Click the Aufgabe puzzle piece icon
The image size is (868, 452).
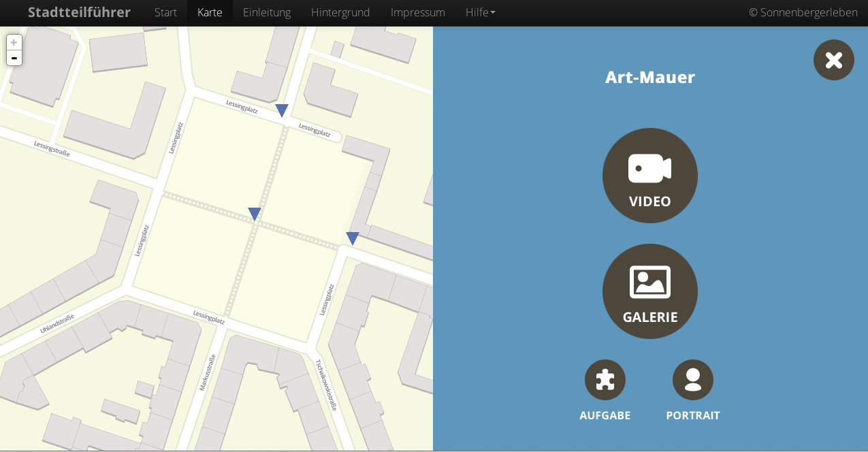[605, 380]
